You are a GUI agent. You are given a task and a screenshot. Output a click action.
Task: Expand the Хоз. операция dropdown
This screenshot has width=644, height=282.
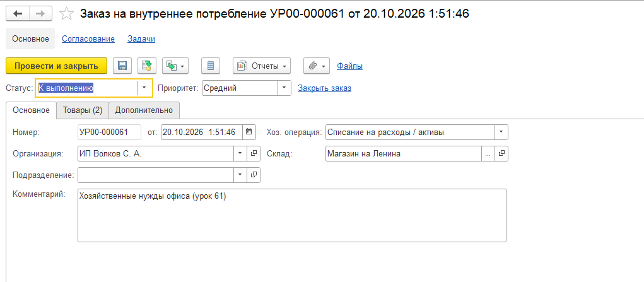[501, 132]
